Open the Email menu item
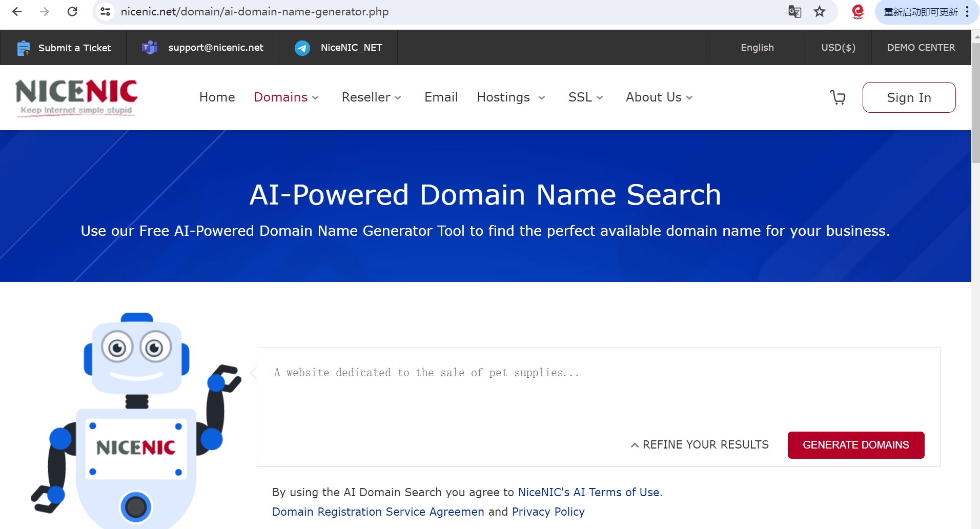 pyautogui.click(x=441, y=97)
